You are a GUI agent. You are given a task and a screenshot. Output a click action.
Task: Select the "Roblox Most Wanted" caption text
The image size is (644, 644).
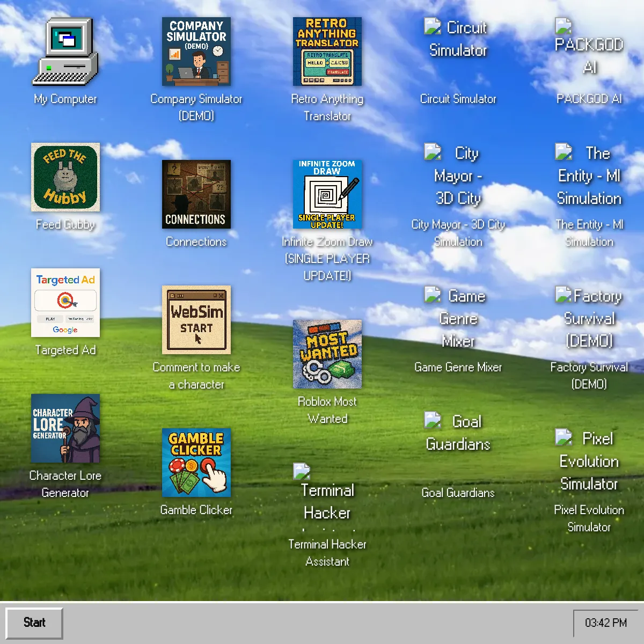[x=327, y=411]
